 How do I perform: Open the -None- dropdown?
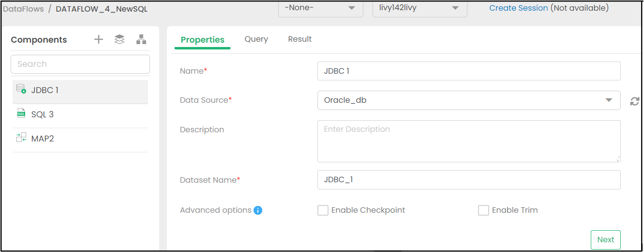320,8
